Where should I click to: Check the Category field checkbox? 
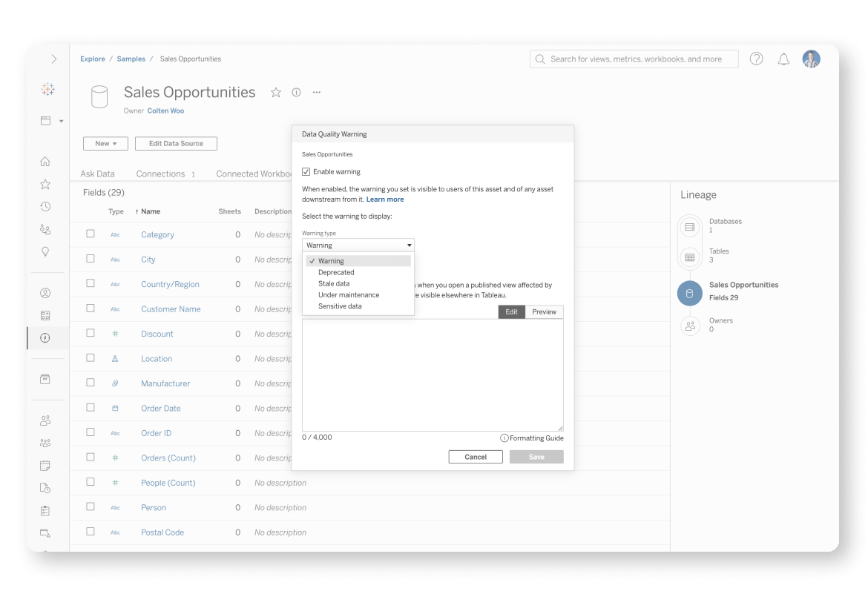coord(91,234)
